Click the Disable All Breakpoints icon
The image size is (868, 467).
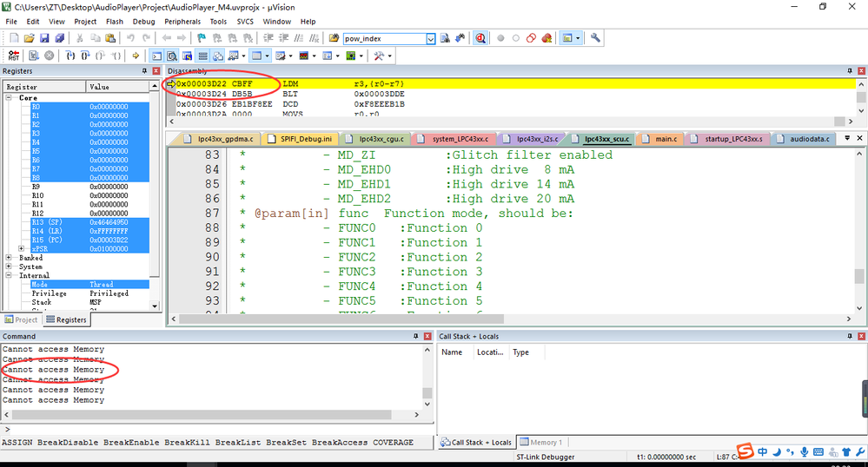tap(531, 38)
